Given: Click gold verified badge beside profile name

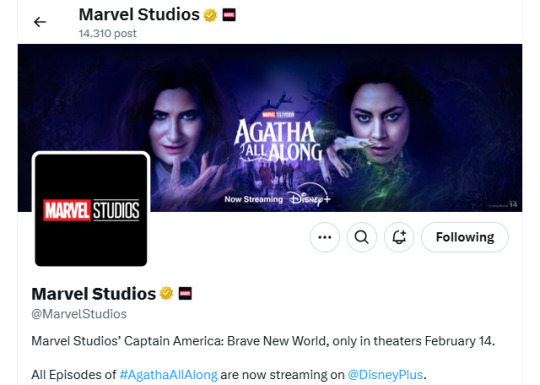Looking at the screenshot, I should (166, 293).
